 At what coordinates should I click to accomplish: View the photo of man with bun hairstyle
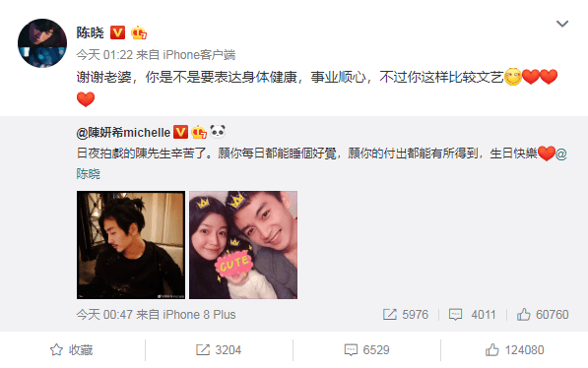point(131,245)
